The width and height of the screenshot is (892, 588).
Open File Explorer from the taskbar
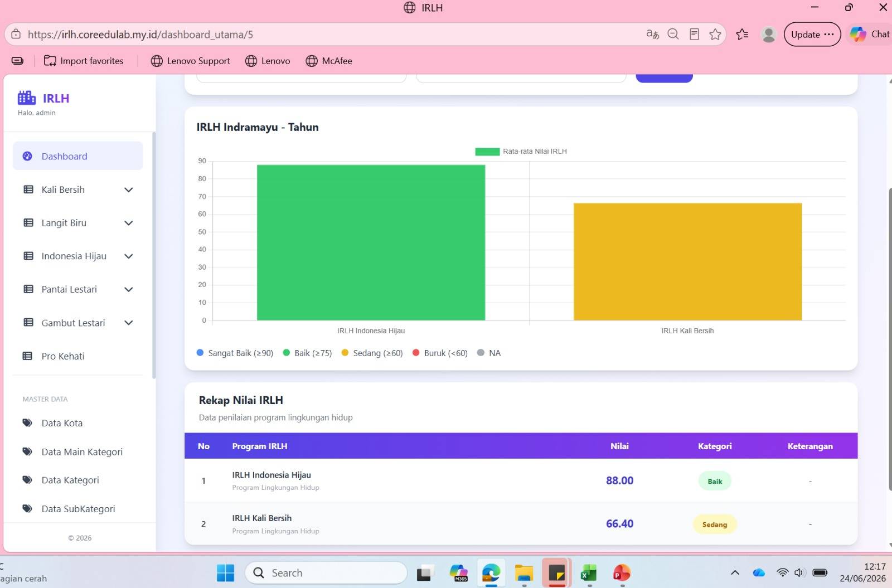(523, 572)
